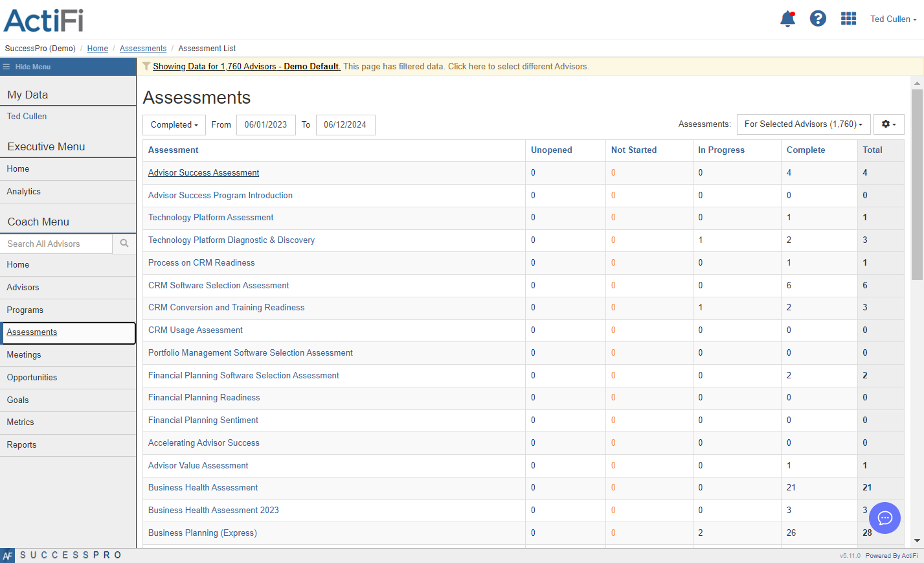This screenshot has height=563, width=924.
Task: Click Showing Data for 1,760 Advisors link
Action: [x=247, y=67]
